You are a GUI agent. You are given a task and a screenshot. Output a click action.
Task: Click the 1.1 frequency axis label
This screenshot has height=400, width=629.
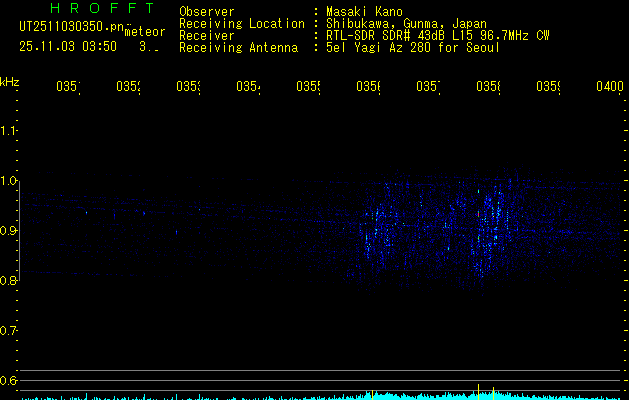coord(9,131)
